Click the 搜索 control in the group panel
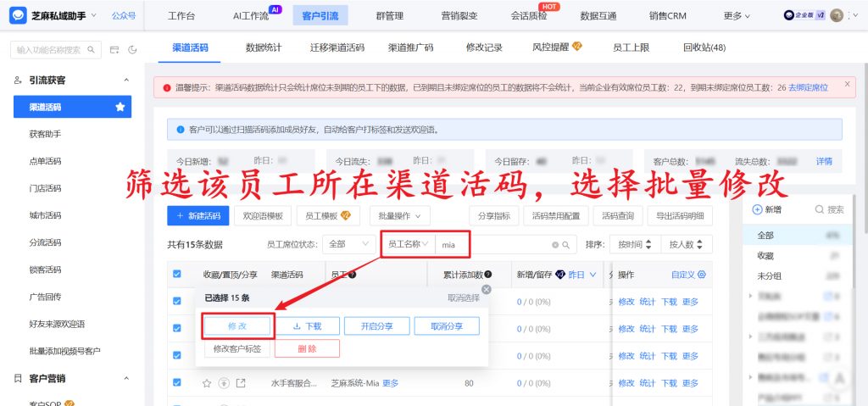The width and height of the screenshot is (868, 406). coord(830,210)
